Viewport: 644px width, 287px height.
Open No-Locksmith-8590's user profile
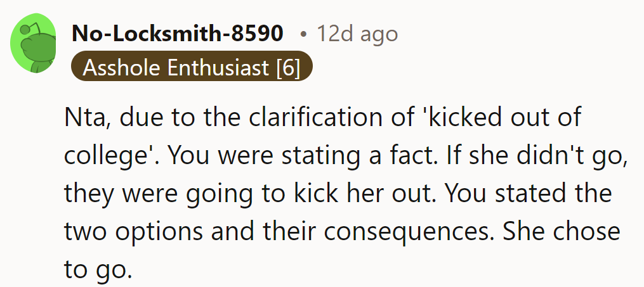tap(178, 34)
